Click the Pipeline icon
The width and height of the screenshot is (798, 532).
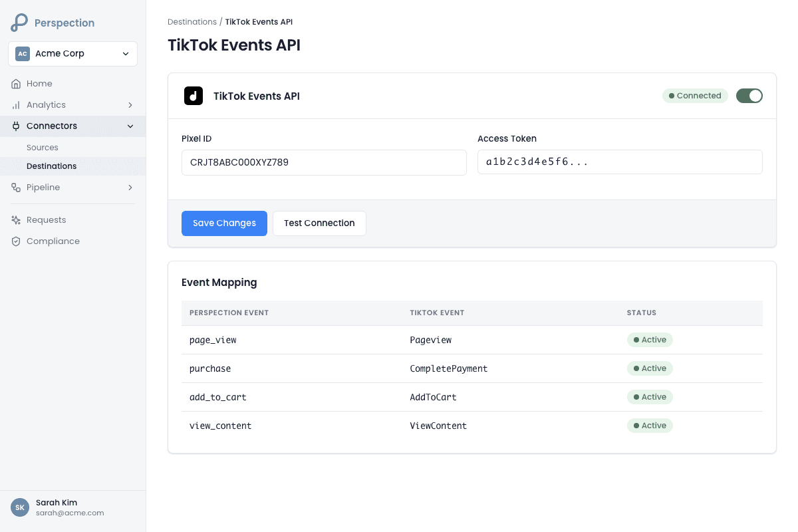(16, 188)
